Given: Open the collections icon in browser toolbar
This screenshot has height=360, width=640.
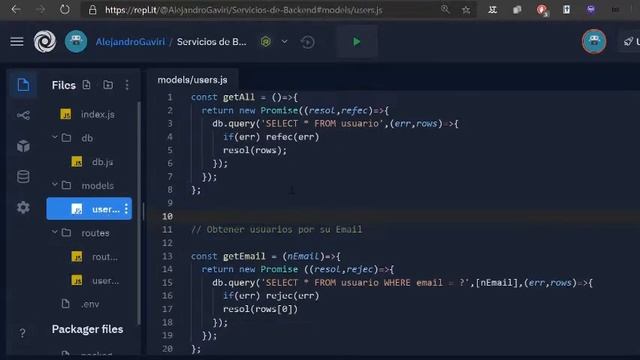Looking at the screenshot, I should tap(517, 9).
